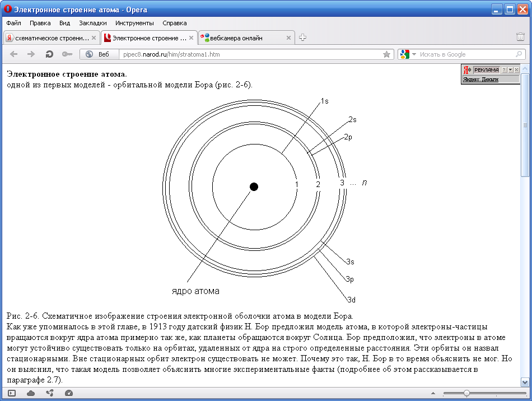This screenshot has width=532, height=401.
Task: Click the '3p' orbital label
Action: click(350, 279)
